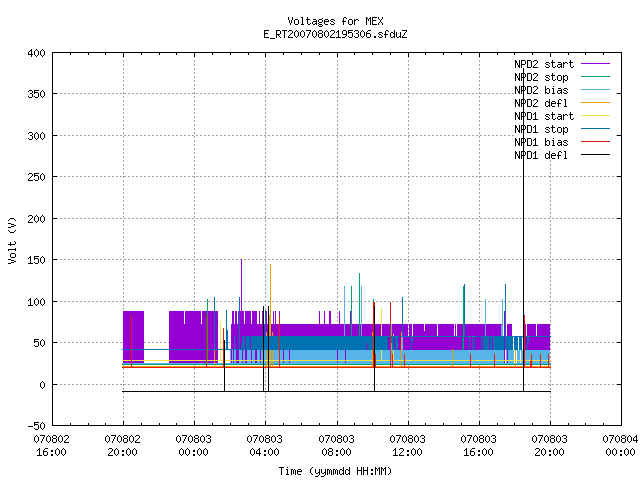Click the x-axis label 070803 04:00

point(265,446)
